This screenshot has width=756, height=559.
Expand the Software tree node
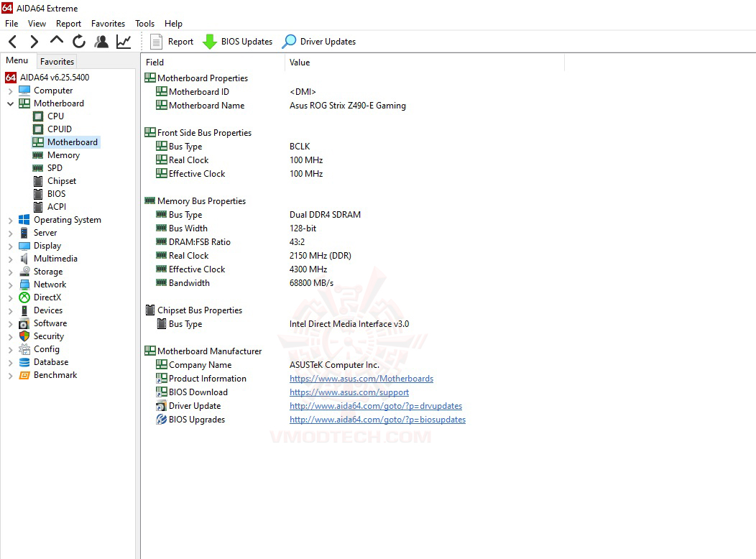10,324
